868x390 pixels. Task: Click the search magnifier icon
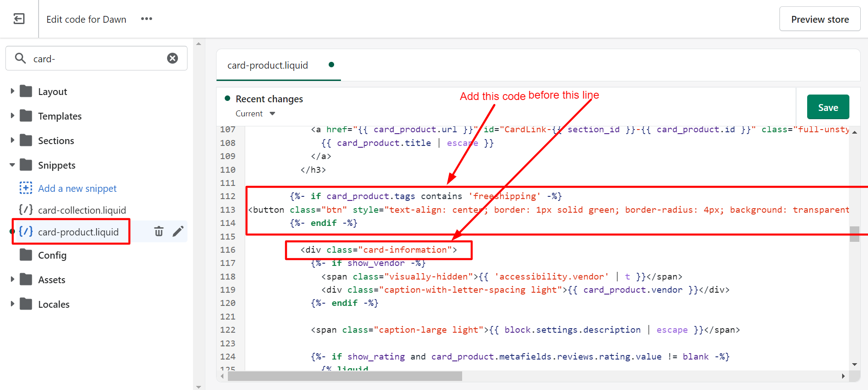tap(20, 58)
